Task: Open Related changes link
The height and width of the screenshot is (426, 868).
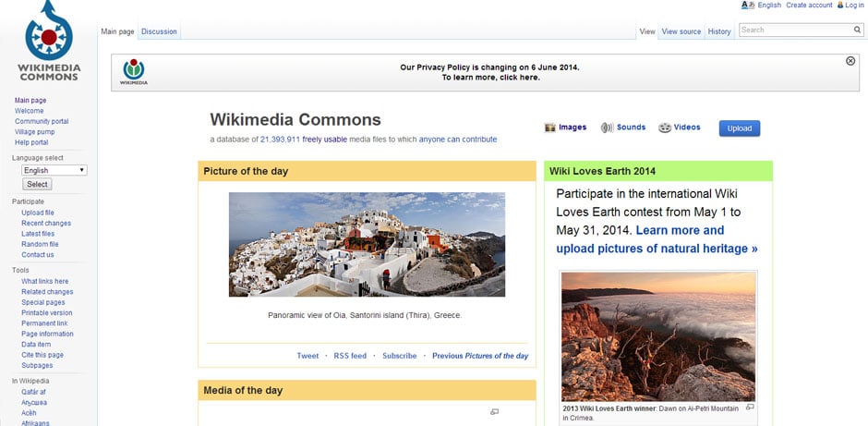Action: (47, 292)
